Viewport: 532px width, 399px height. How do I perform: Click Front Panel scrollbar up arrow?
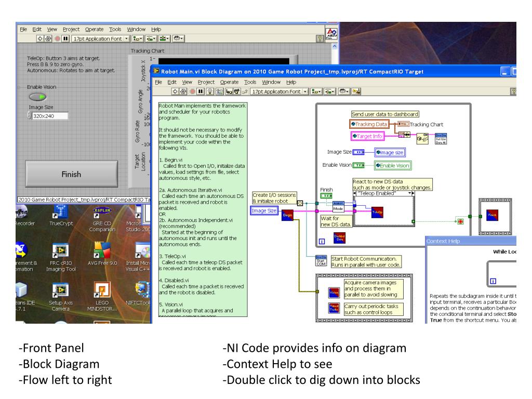pos(335,46)
